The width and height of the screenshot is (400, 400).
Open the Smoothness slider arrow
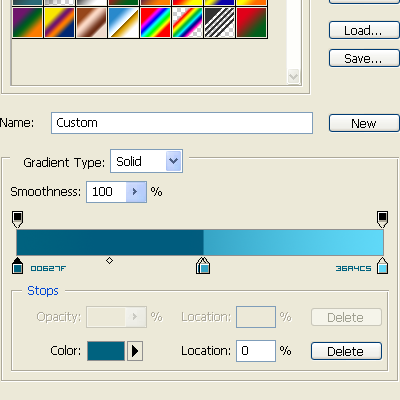click(136, 192)
